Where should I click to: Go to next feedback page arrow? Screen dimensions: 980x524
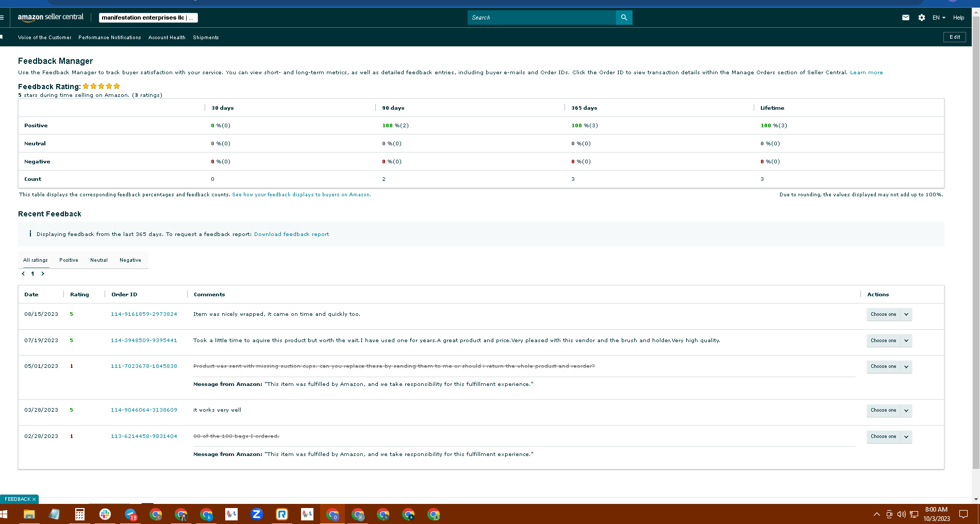pos(43,274)
